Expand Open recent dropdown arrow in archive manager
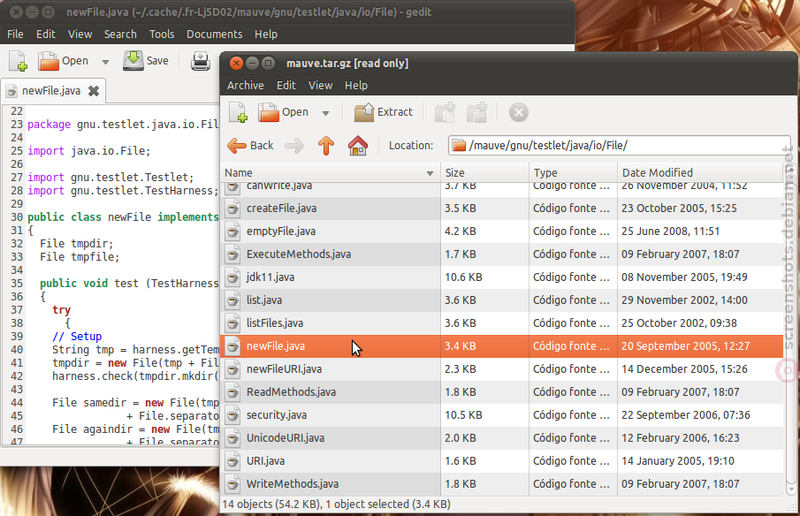 click(x=326, y=113)
